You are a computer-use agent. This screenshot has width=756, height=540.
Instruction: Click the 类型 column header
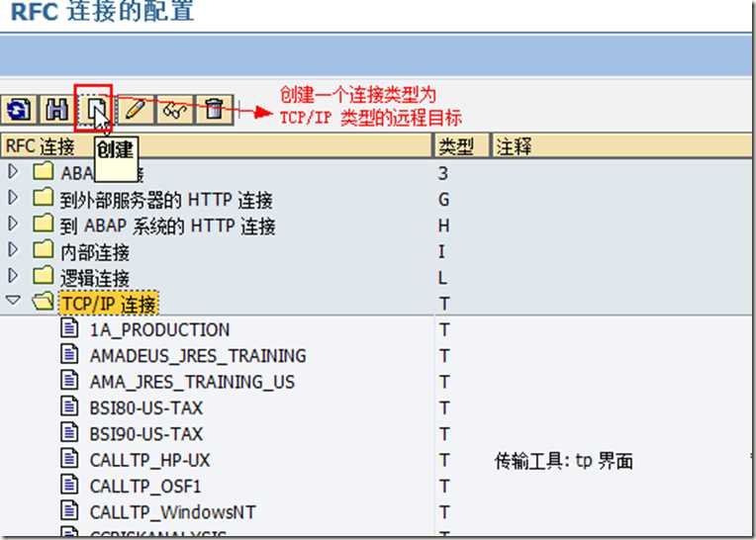tap(461, 146)
